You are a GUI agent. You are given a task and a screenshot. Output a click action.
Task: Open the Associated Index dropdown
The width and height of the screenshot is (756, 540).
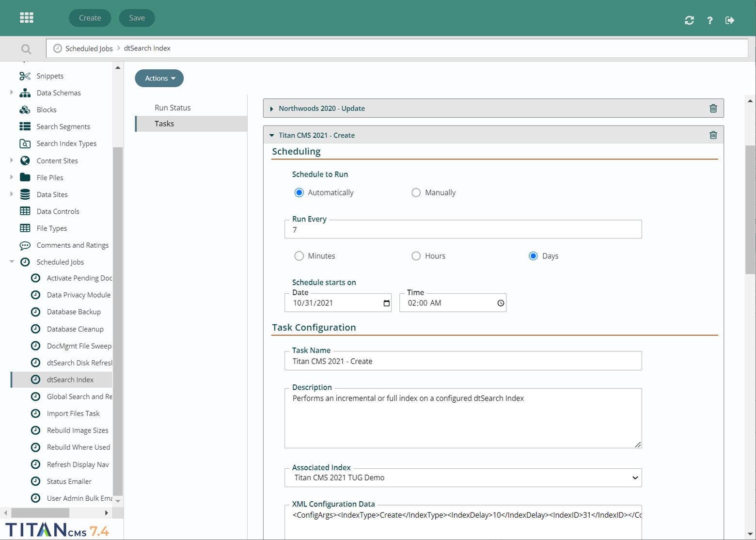pos(463,478)
